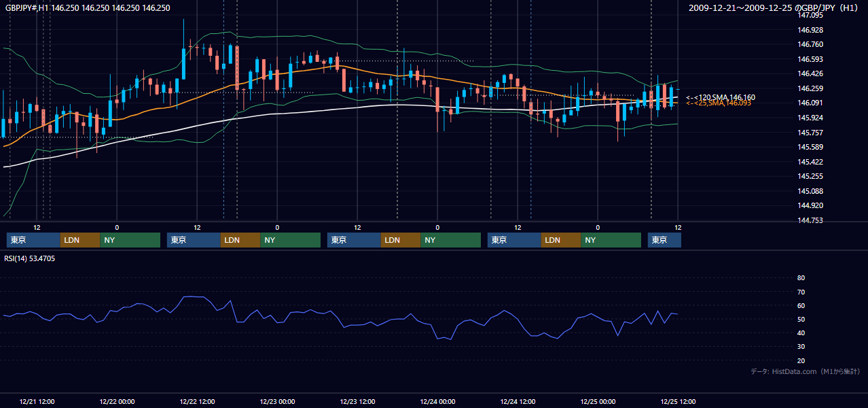Click the RSI axis value 70
The width and height of the screenshot is (868, 408).
pyautogui.click(x=801, y=292)
